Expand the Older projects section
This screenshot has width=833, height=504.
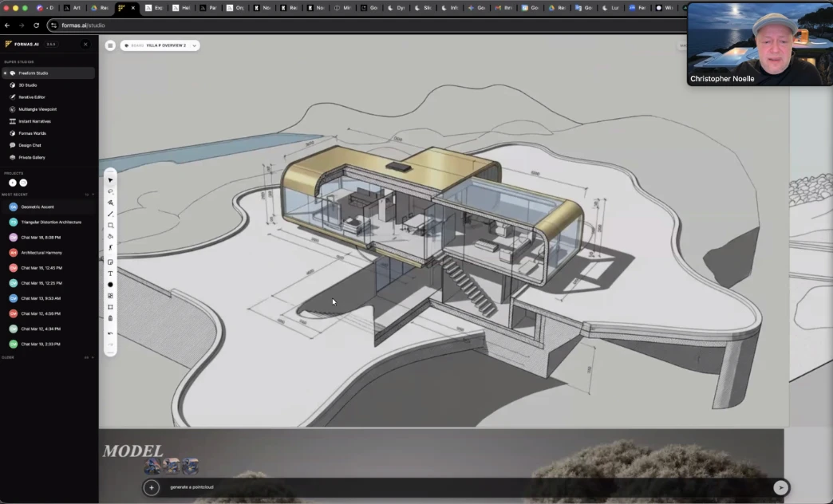(93, 357)
